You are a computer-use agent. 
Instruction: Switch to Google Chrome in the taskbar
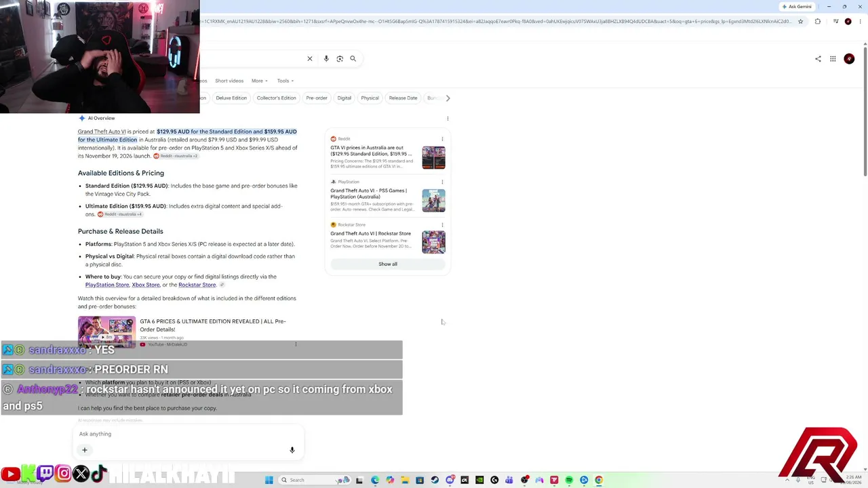coord(599,480)
